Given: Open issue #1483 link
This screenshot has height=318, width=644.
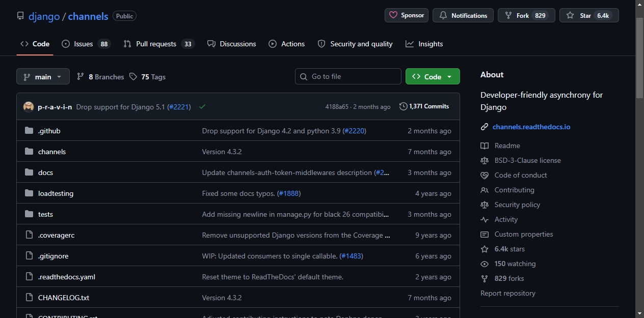Looking at the screenshot, I should click(x=351, y=256).
